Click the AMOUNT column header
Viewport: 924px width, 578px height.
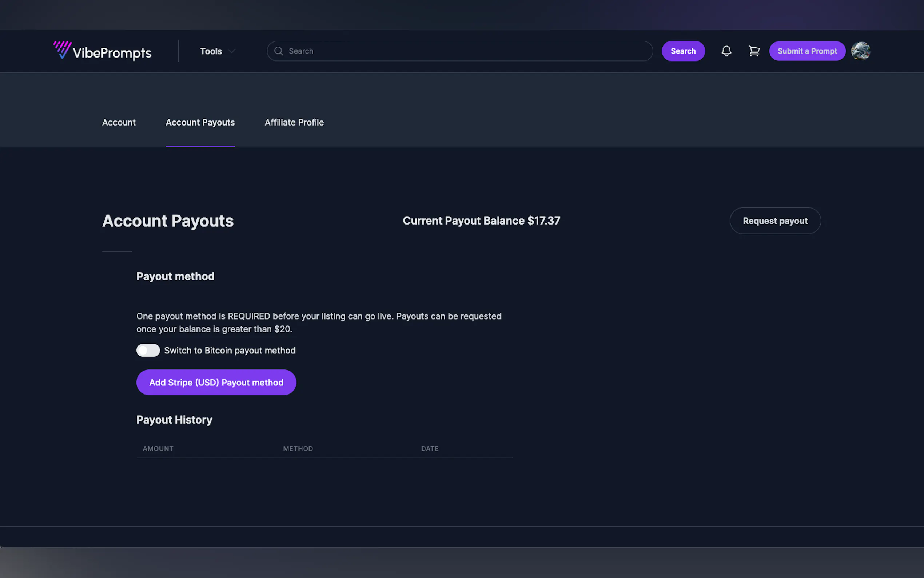point(158,448)
